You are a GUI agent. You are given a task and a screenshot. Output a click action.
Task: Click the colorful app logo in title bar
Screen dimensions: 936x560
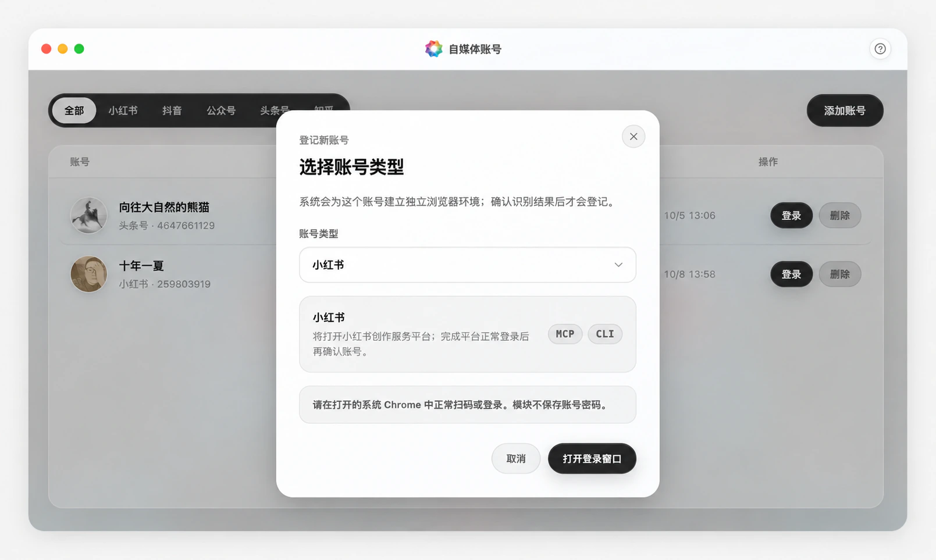tap(433, 49)
